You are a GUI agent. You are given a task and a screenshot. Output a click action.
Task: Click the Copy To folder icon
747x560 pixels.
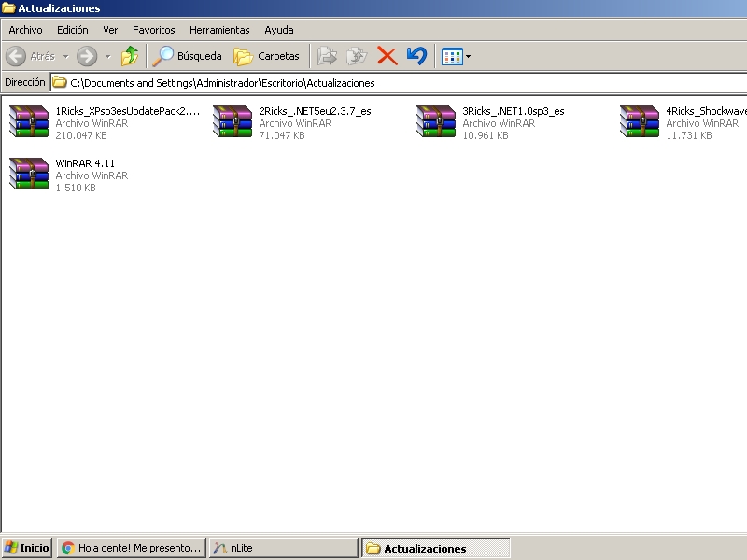(x=357, y=56)
